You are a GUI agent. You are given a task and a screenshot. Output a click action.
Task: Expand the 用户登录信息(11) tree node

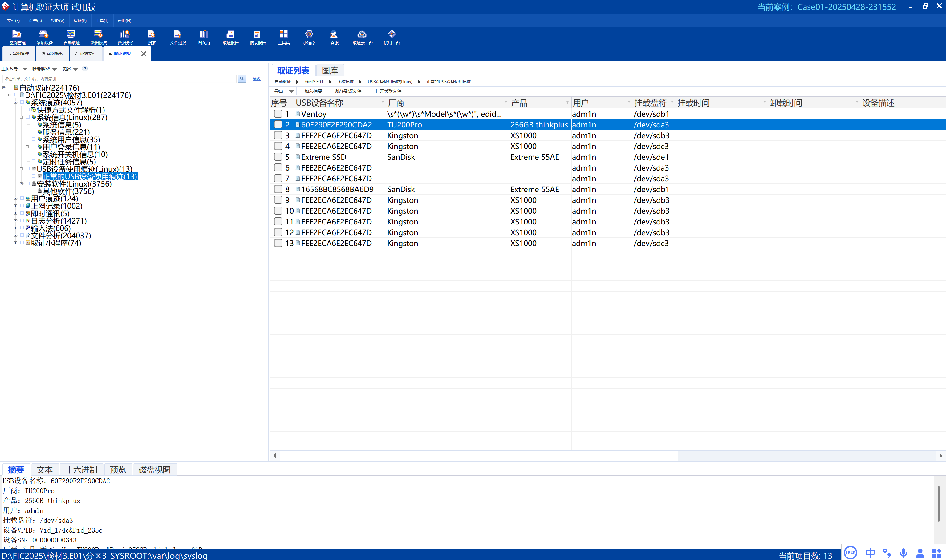tap(27, 147)
